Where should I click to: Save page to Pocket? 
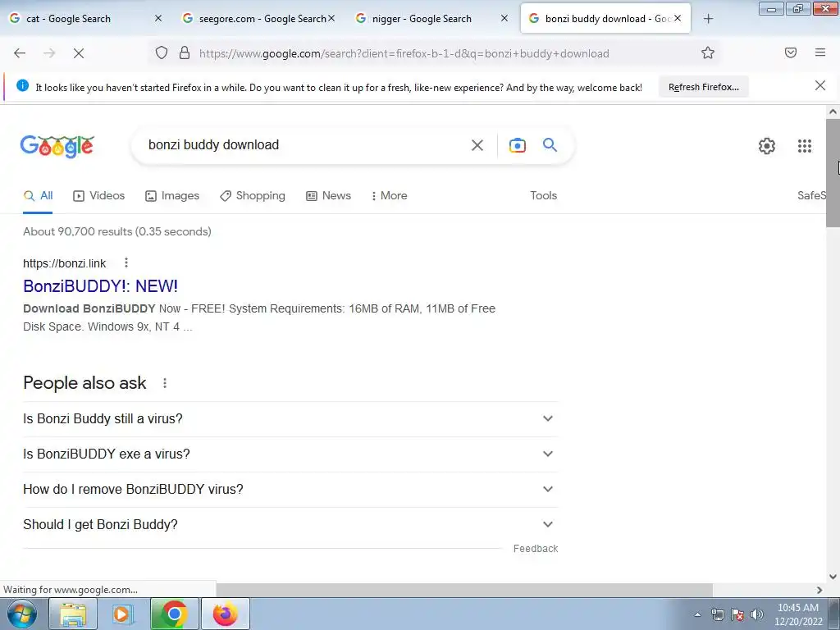(x=791, y=52)
